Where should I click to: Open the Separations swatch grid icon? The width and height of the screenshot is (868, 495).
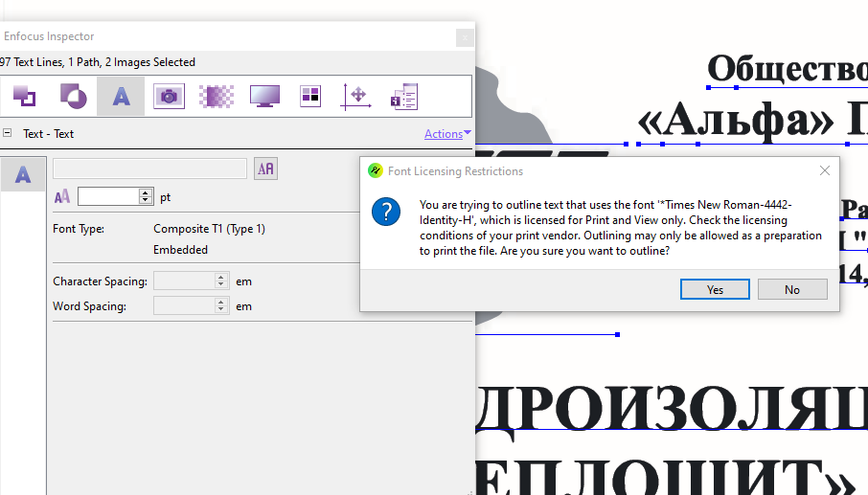pyautogui.click(x=310, y=97)
